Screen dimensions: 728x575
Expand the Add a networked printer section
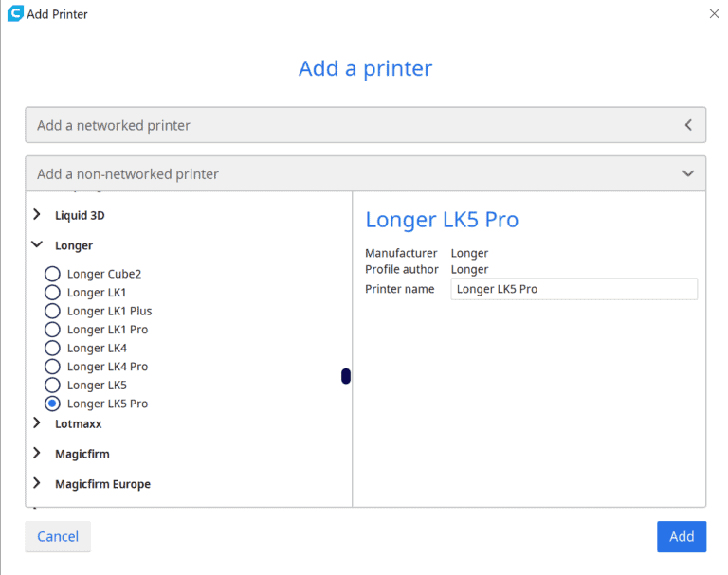tap(365, 125)
